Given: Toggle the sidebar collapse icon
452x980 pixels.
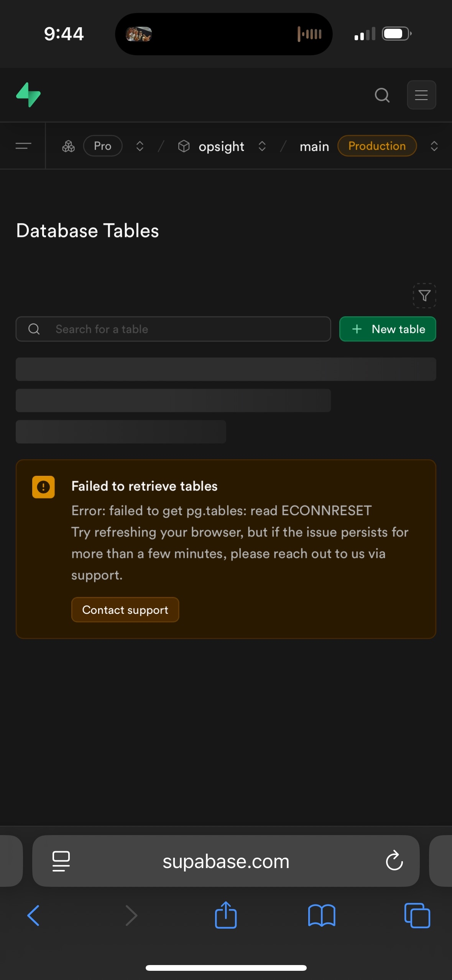Looking at the screenshot, I should pyautogui.click(x=23, y=146).
